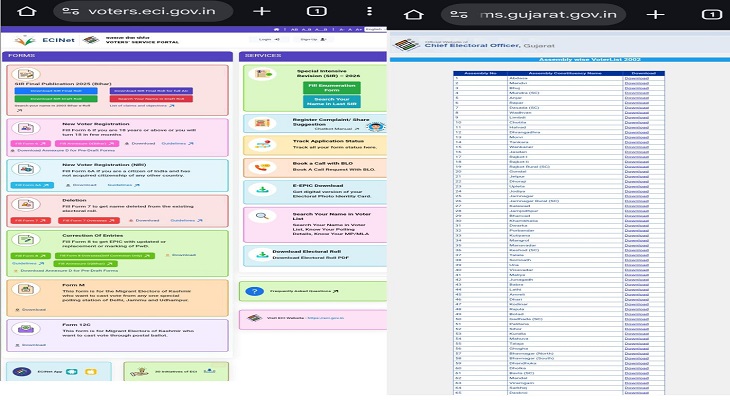
Task: Open new tab from the right browser
Action: (x=657, y=12)
